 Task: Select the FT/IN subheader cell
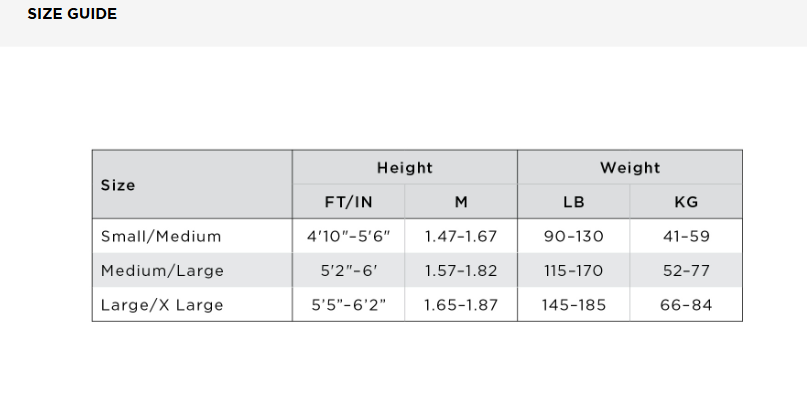coord(348,202)
